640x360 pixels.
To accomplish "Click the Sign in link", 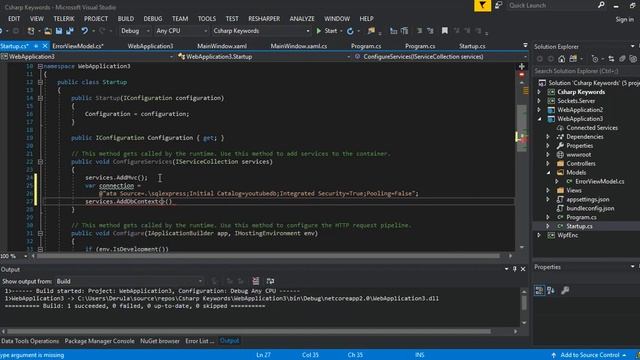I will click(x=624, y=19).
